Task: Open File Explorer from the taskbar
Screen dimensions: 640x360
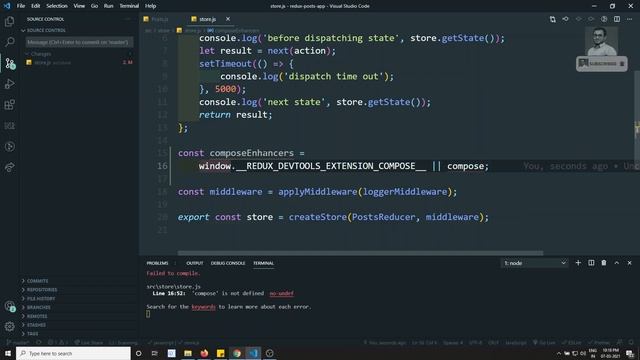Action: [188, 353]
